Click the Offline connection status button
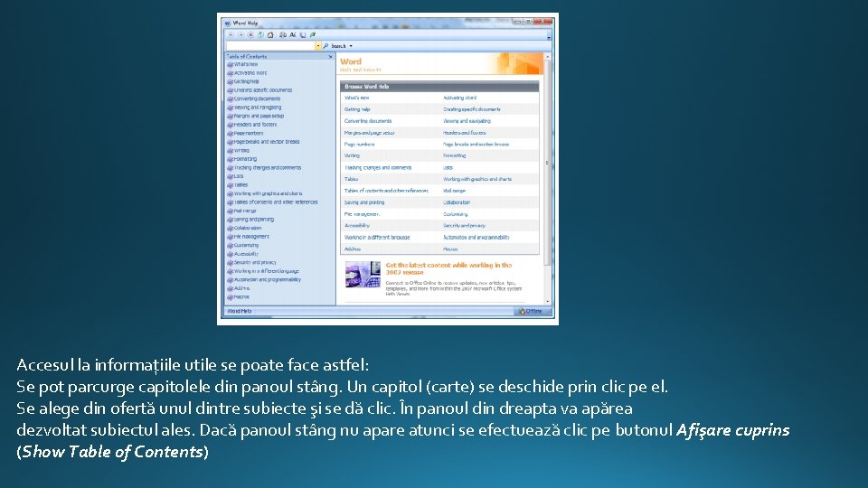Viewport: 868px width, 488px height. [x=531, y=312]
